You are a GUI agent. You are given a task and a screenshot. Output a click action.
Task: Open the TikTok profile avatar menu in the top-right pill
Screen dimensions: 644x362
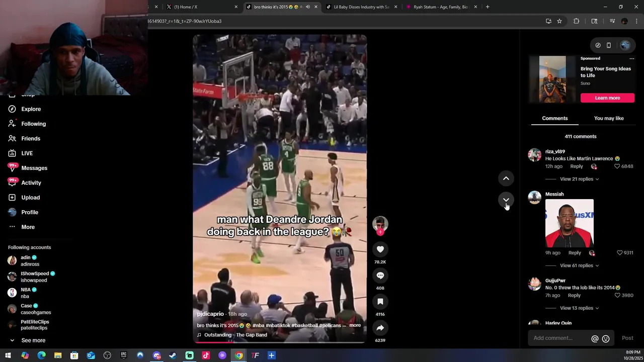coord(625,45)
